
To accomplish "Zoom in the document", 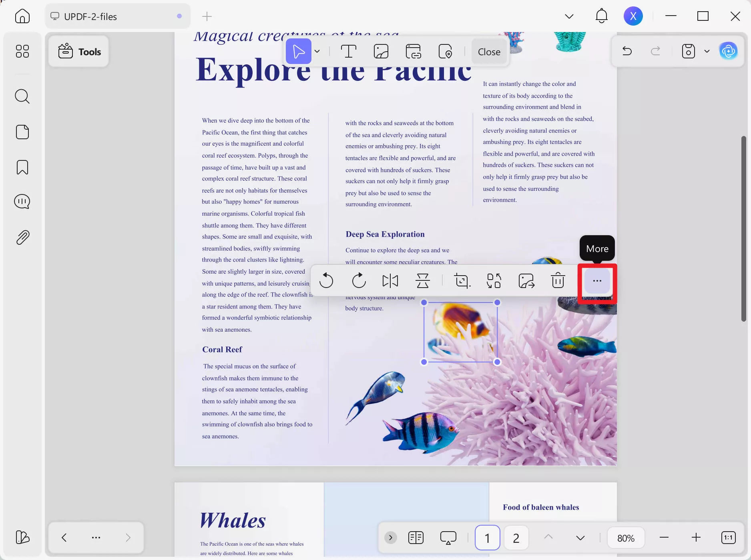I will pyautogui.click(x=696, y=538).
